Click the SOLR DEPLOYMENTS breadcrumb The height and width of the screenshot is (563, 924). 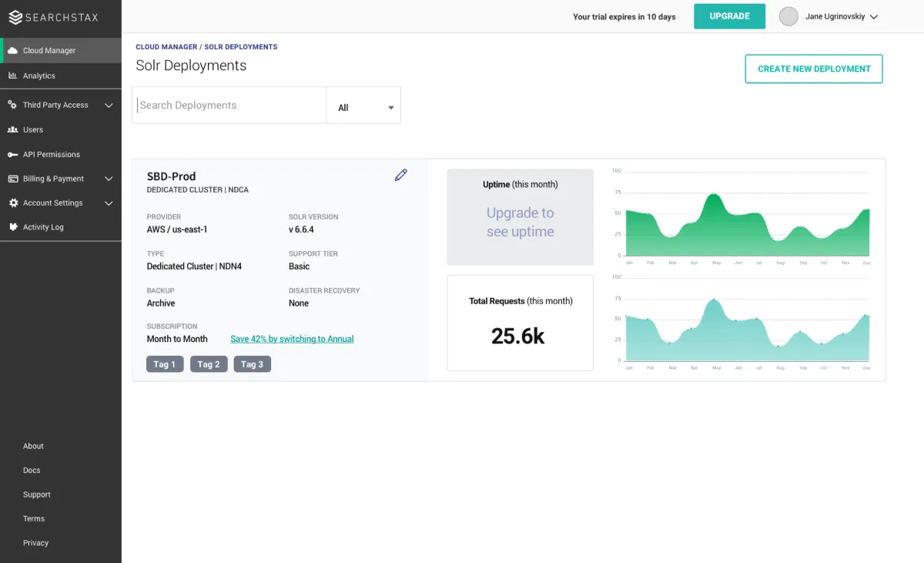click(241, 47)
